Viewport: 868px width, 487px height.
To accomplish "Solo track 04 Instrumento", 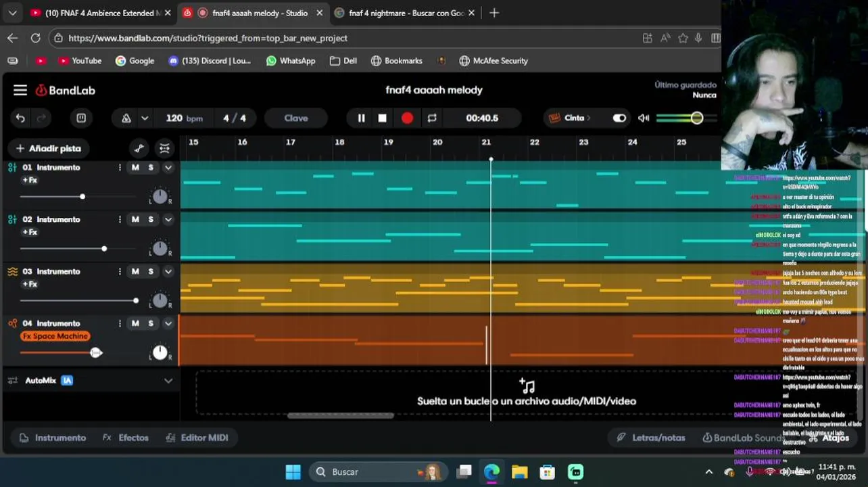I will tap(151, 323).
